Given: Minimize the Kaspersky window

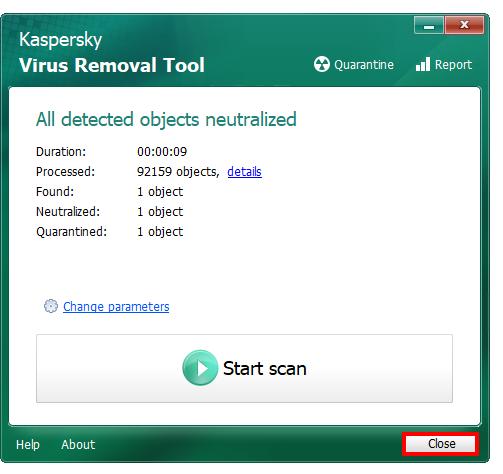Looking at the screenshot, I should point(429,25).
